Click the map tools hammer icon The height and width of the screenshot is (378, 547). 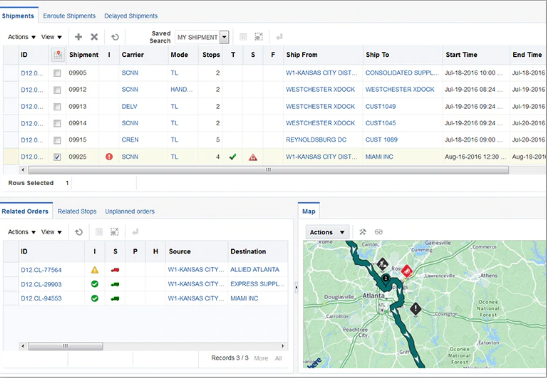pos(363,232)
